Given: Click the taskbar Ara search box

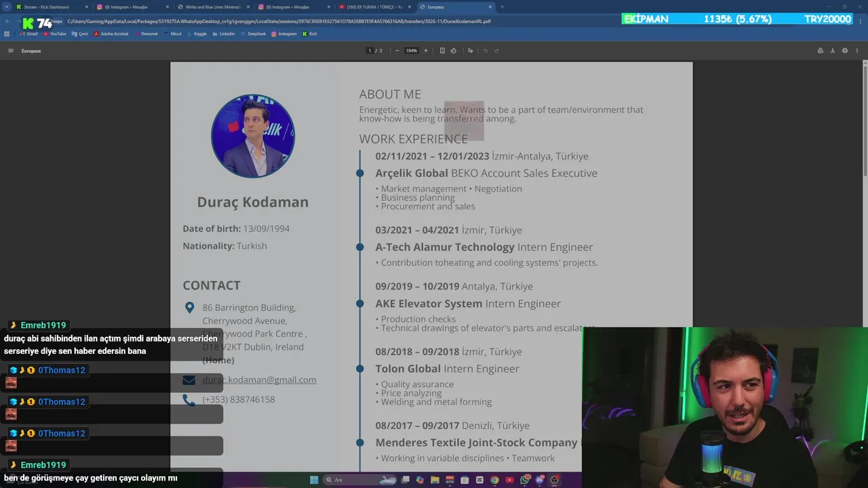Looking at the screenshot, I should 359,480.
